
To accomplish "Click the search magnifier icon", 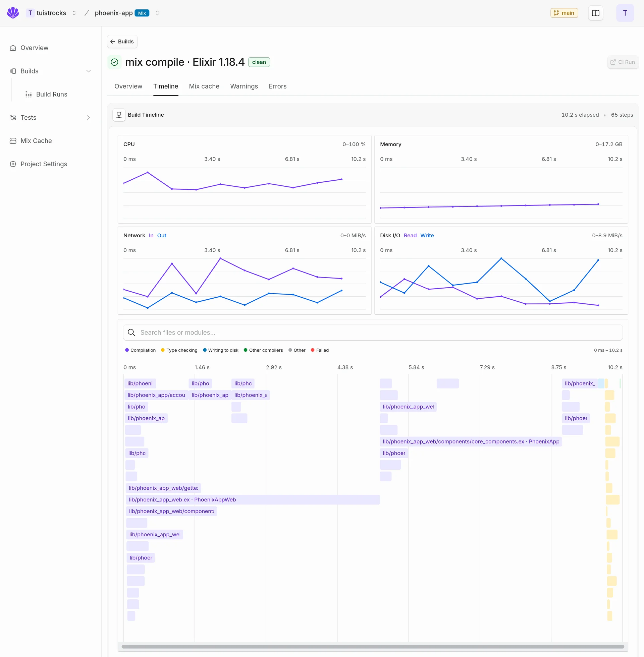I will coord(131,333).
